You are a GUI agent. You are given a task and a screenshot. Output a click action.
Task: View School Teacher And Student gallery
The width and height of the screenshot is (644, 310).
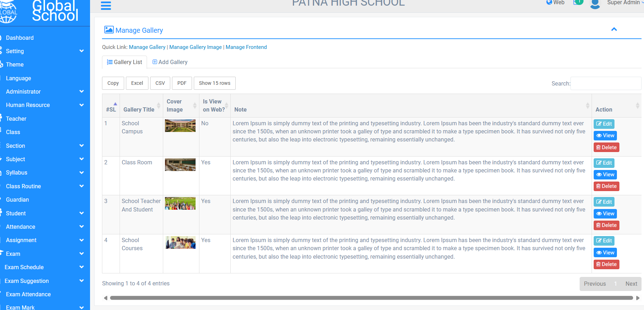click(x=605, y=214)
